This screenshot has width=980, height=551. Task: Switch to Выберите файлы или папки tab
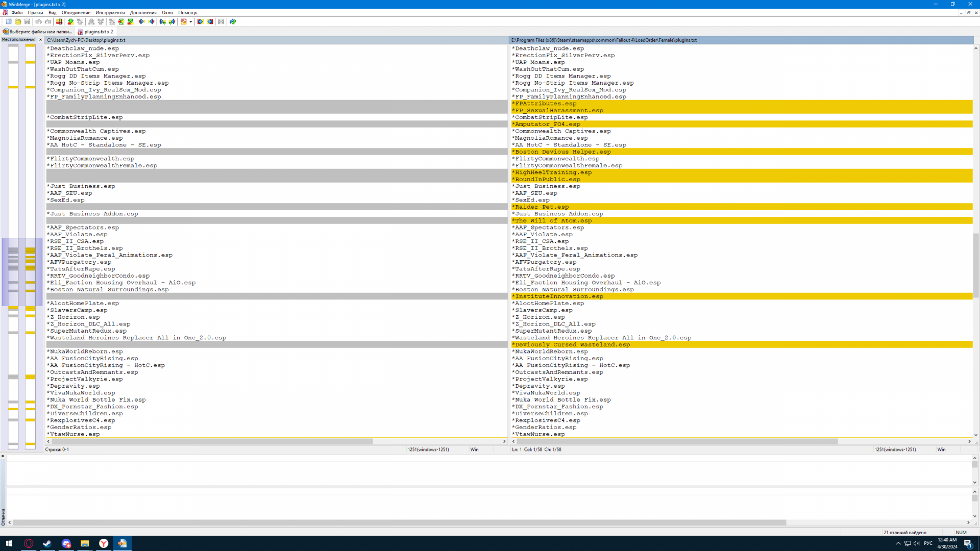point(38,32)
